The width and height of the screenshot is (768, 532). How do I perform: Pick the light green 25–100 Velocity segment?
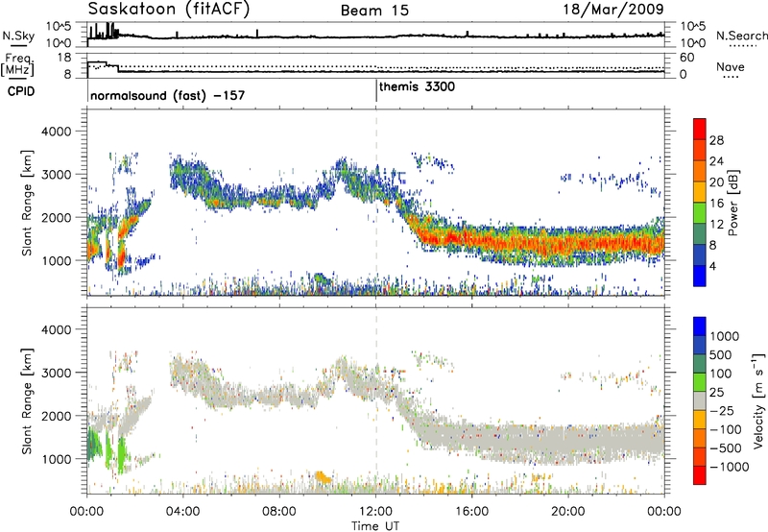(x=700, y=382)
